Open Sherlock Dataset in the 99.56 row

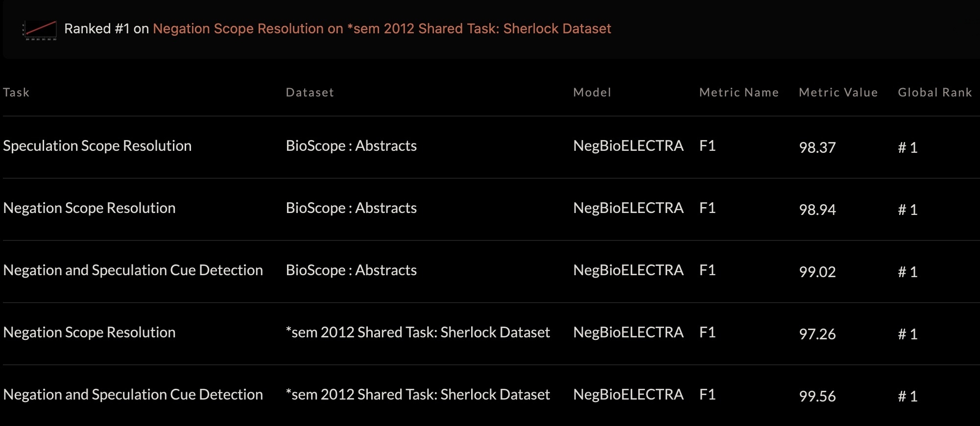pyautogui.click(x=418, y=395)
